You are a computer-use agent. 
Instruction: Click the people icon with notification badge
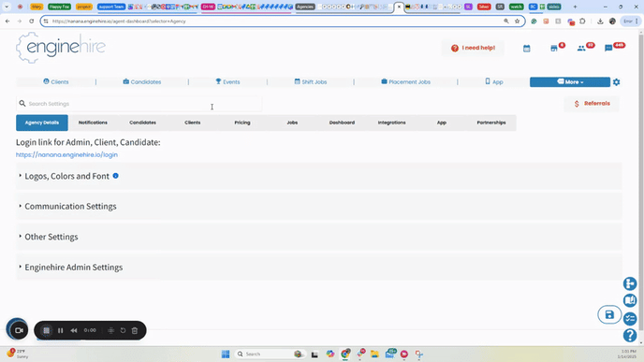tap(581, 49)
